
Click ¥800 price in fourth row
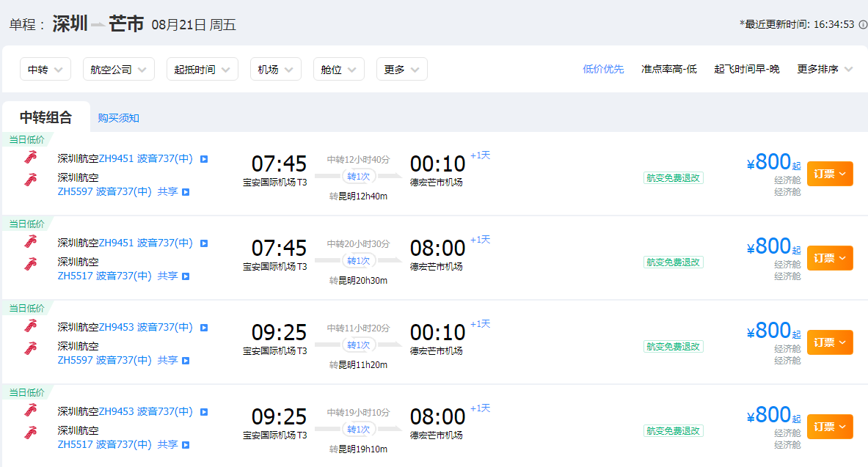click(773, 415)
